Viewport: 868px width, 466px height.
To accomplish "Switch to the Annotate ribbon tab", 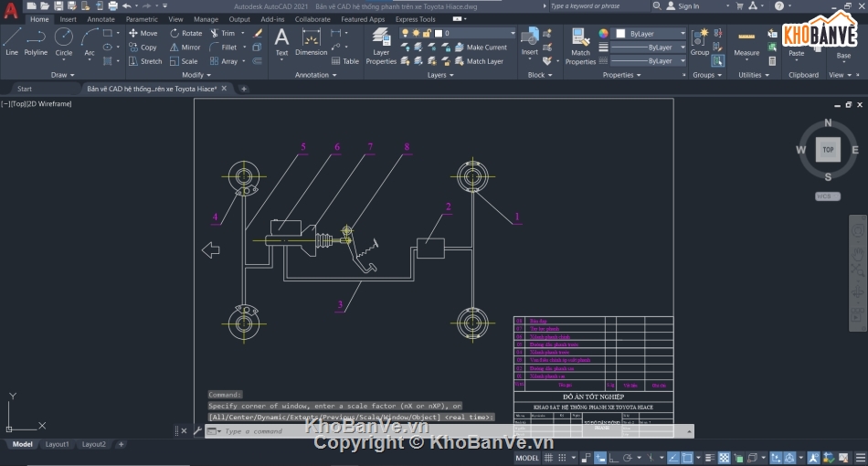I will [x=101, y=19].
